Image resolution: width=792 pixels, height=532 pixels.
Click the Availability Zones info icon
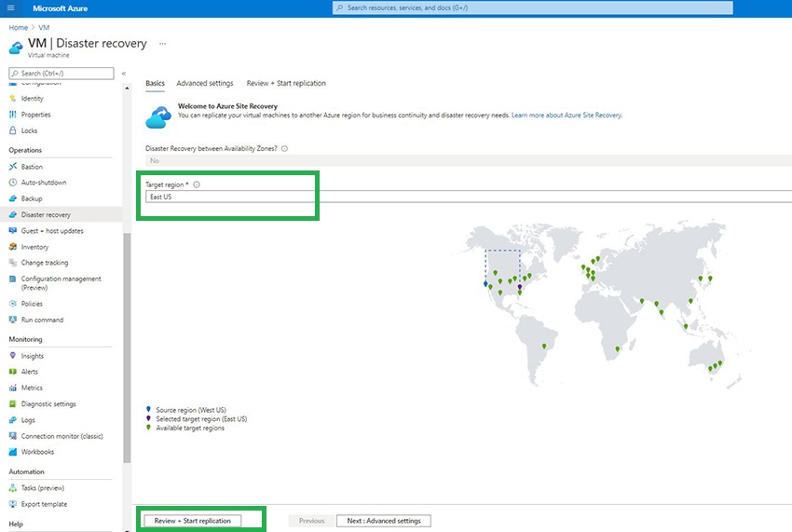point(284,148)
